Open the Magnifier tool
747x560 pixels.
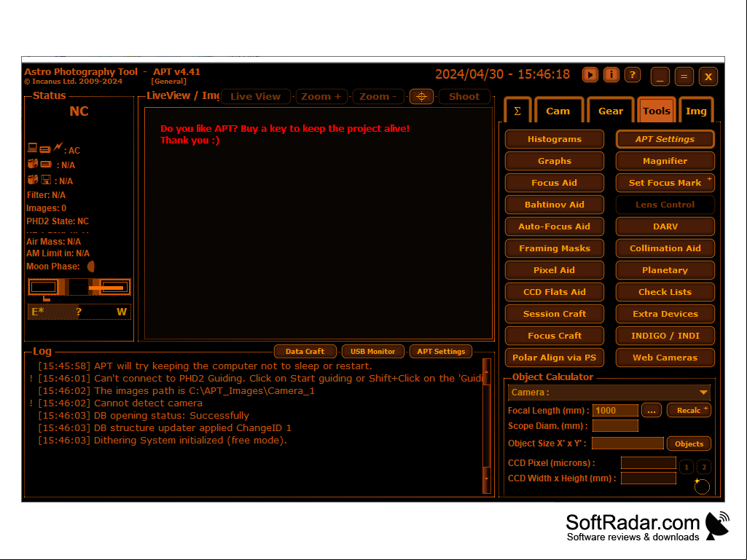665,161
